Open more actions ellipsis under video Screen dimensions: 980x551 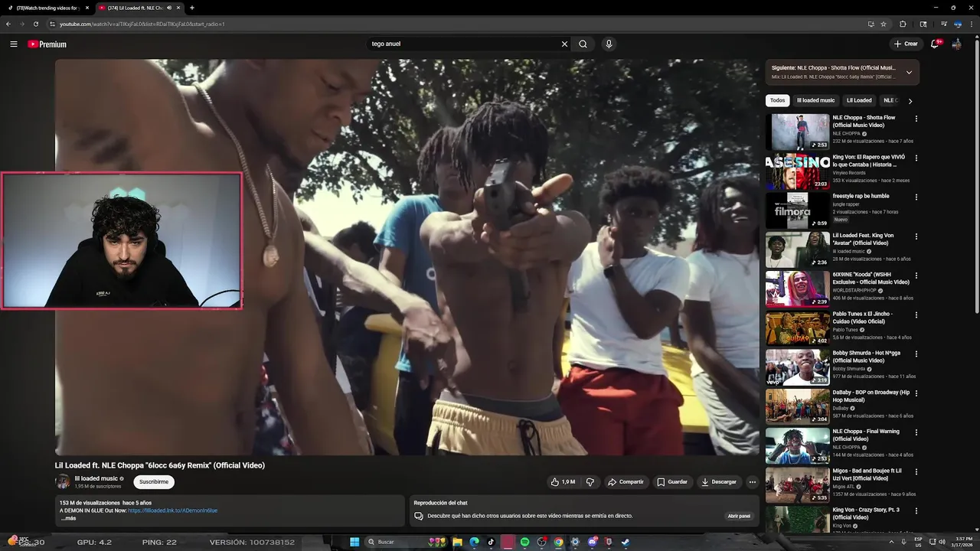(753, 482)
